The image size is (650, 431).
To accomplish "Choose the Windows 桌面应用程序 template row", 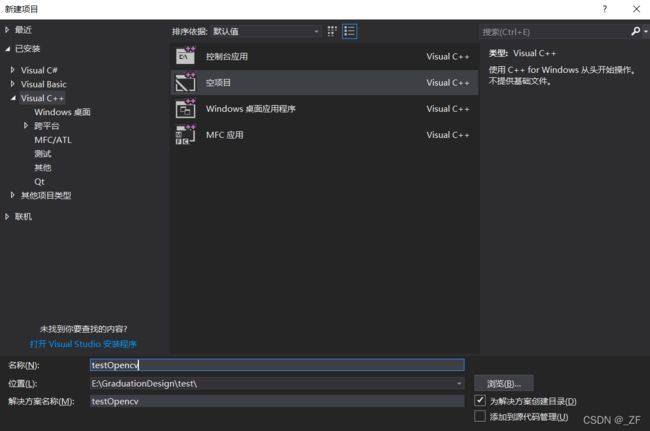I will coord(324,109).
